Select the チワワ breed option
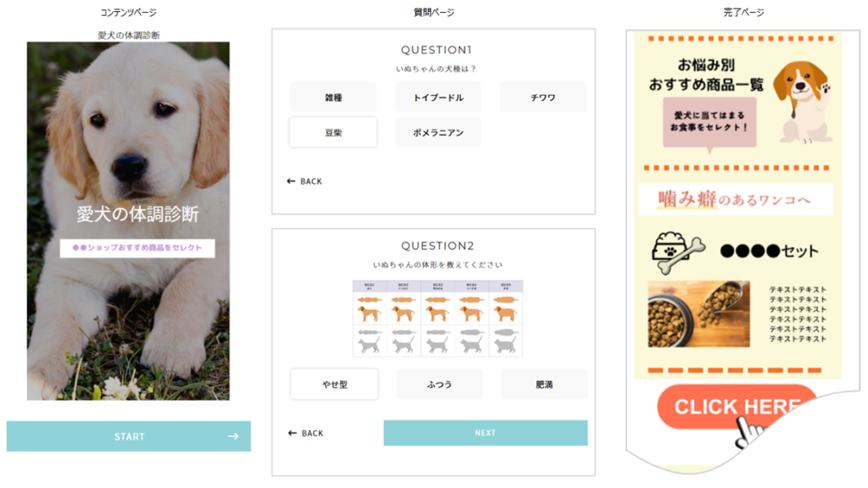 coord(542,97)
